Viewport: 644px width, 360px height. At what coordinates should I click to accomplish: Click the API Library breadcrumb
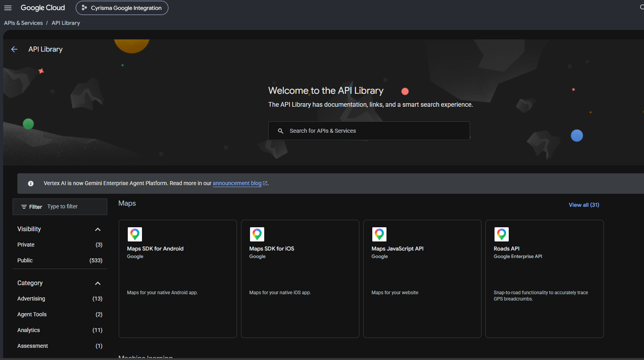pyautogui.click(x=66, y=23)
